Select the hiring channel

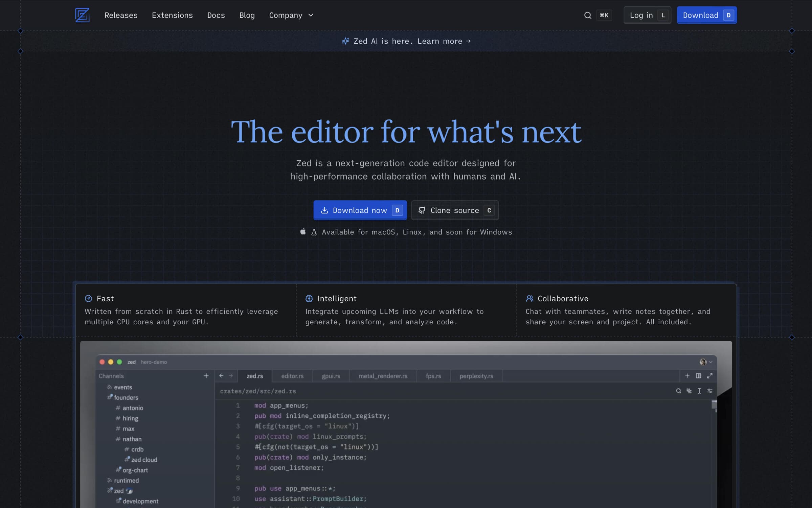coord(130,418)
